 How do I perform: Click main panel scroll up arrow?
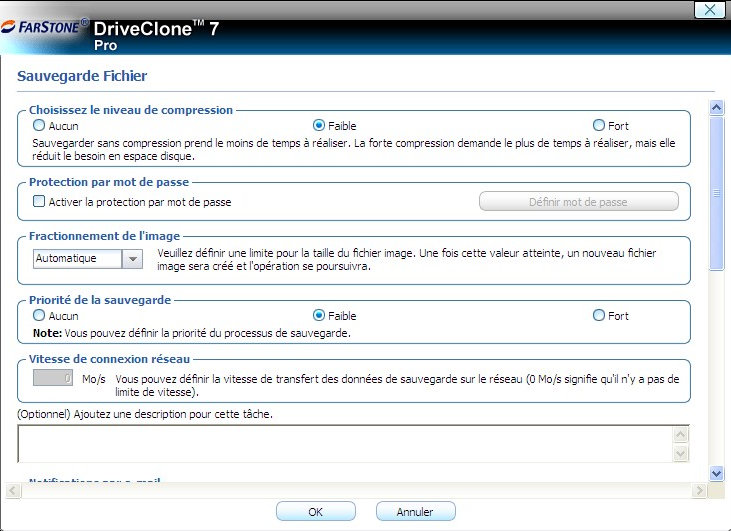(x=717, y=108)
